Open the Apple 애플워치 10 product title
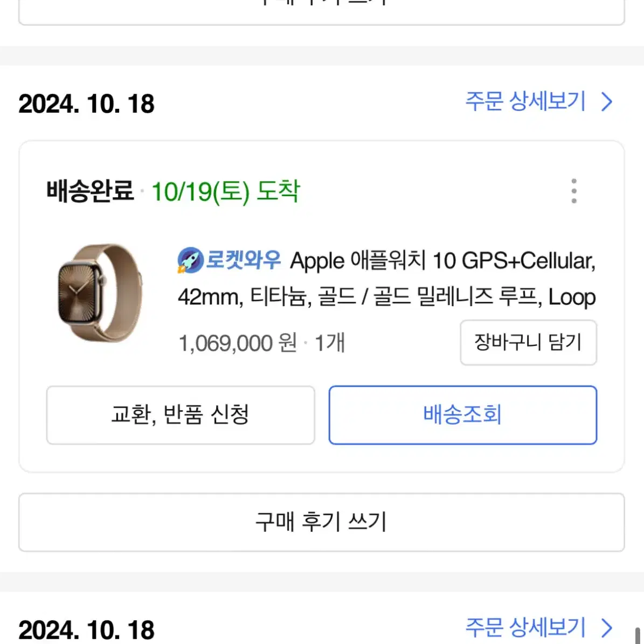 (386, 279)
